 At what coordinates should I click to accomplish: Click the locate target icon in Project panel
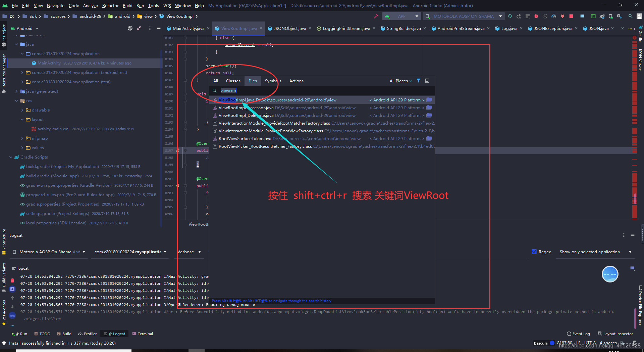pyautogui.click(x=130, y=28)
